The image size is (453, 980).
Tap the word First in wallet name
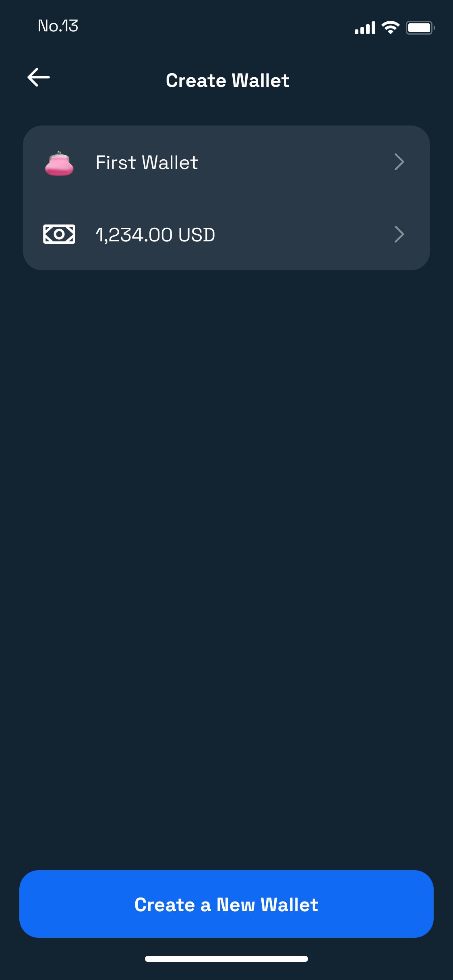(116, 163)
